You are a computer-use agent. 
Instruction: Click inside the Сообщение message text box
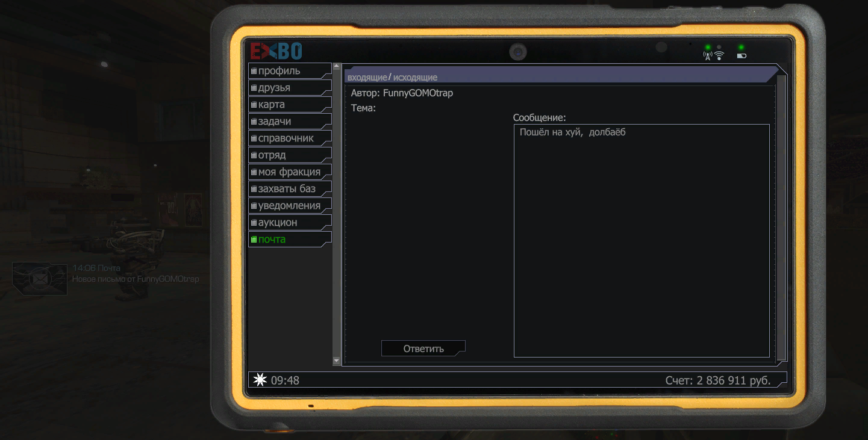tap(641, 241)
